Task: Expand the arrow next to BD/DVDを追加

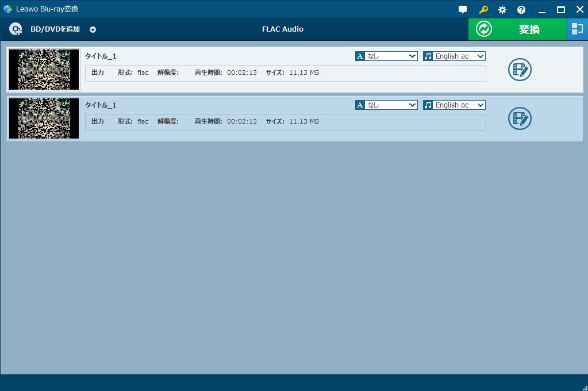Action: tap(92, 29)
